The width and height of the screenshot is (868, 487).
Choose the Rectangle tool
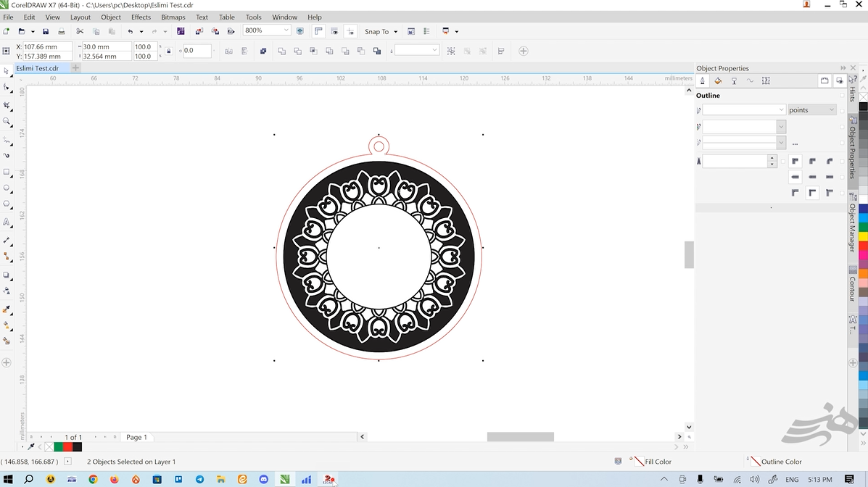[7, 172]
